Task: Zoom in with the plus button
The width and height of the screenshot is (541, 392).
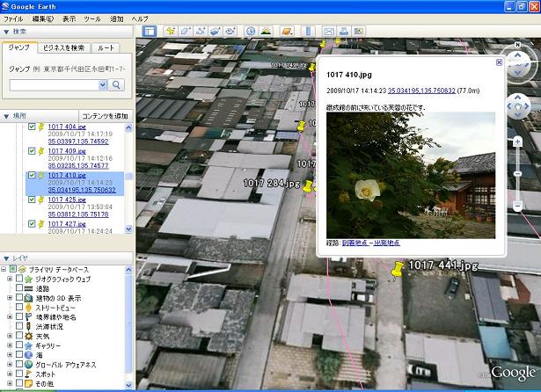Action: coord(517,142)
